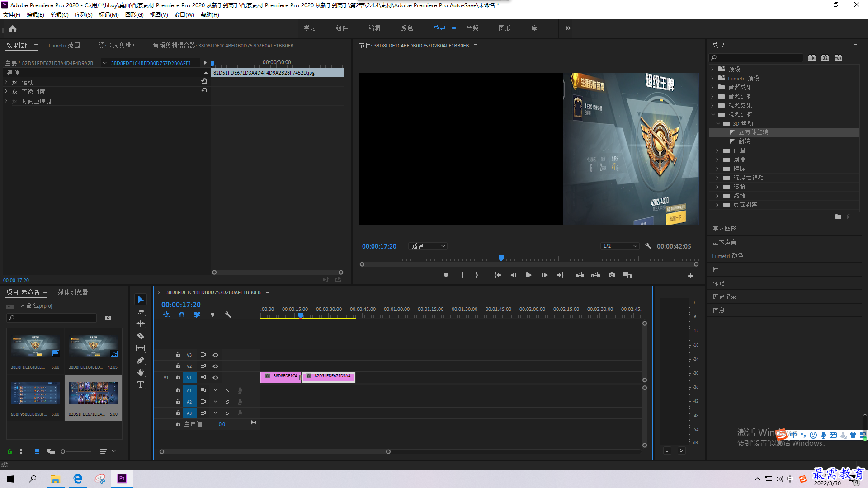Select the Razor tool
Screen dimensions: 868x488
point(141,336)
